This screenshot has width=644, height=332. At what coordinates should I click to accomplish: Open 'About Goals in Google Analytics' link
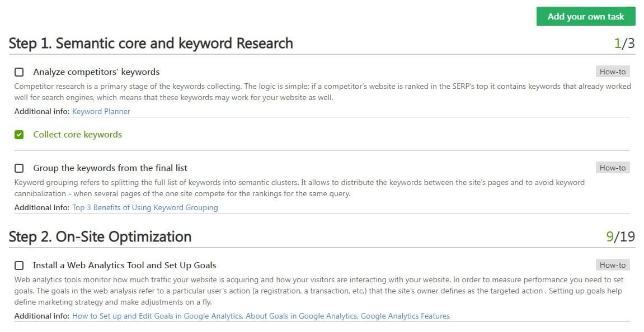click(300, 316)
